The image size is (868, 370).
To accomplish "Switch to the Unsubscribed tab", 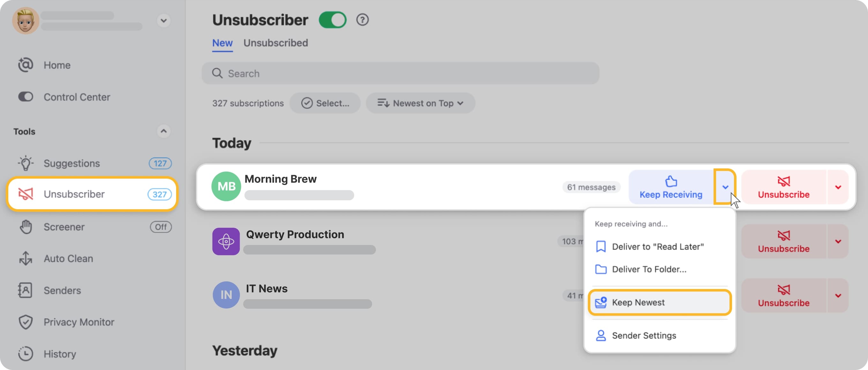I will [x=276, y=43].
